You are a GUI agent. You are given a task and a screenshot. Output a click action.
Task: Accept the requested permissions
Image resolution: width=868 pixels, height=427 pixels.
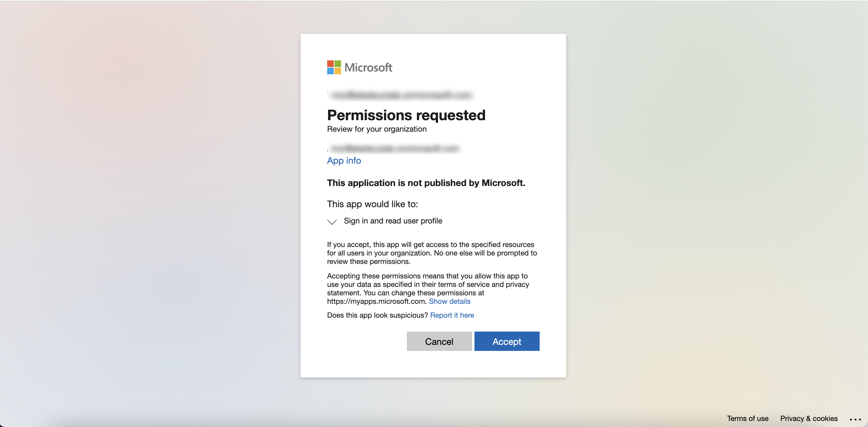[507, 342]
